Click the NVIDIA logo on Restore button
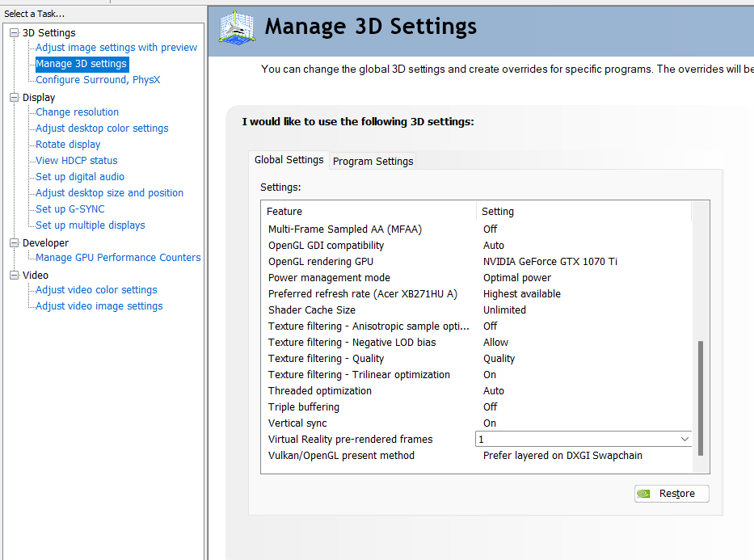754x560 pixels. (x=644, y=494)
